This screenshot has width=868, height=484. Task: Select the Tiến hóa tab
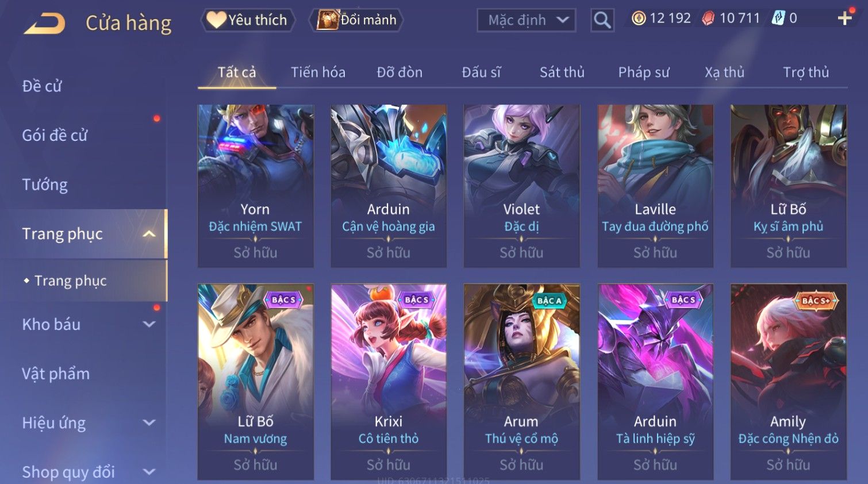(x=318, y=72)
